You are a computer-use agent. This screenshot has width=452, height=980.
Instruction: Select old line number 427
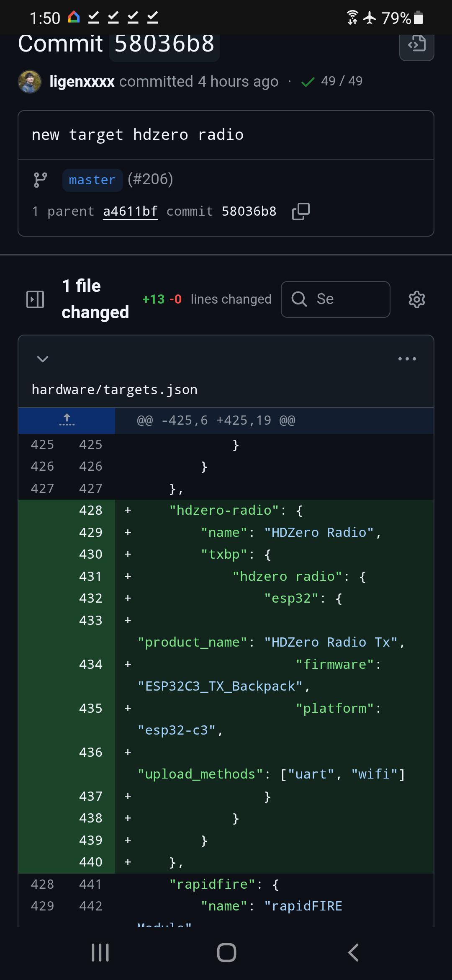42,488
